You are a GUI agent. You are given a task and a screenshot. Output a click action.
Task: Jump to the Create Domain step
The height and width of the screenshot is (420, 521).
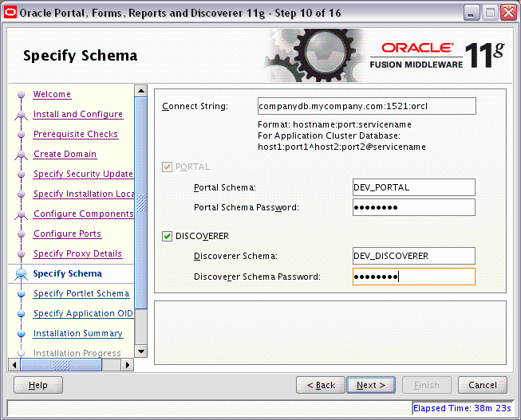click(x=65, y=154)
